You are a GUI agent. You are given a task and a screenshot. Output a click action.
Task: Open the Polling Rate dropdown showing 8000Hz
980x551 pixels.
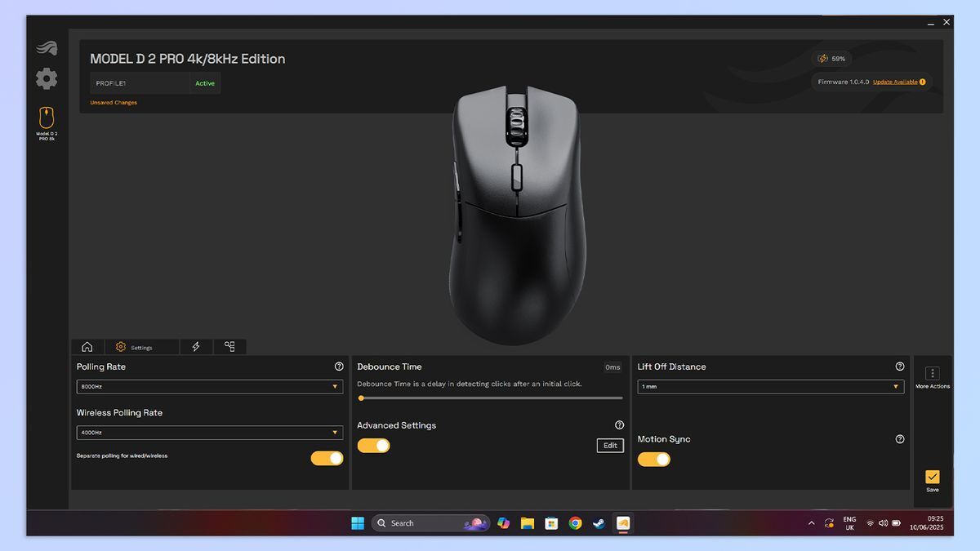click(209, 386)
